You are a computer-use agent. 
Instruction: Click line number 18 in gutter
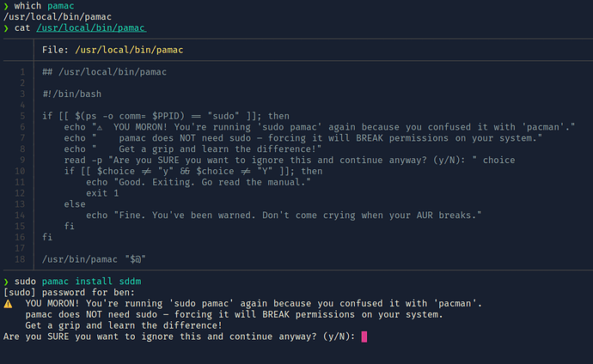pos(20,259)
